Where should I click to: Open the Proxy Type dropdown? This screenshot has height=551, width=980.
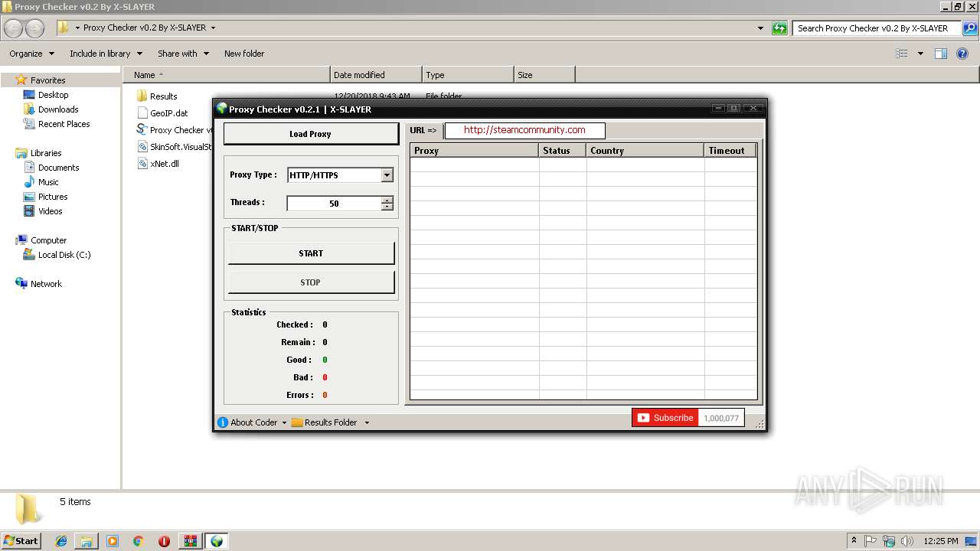tap(387, 175)
